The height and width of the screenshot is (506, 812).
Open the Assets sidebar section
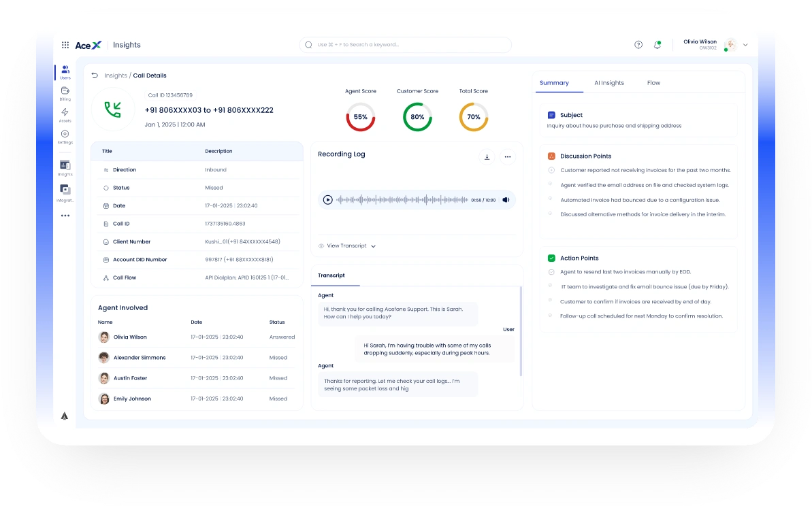[65, 115]
